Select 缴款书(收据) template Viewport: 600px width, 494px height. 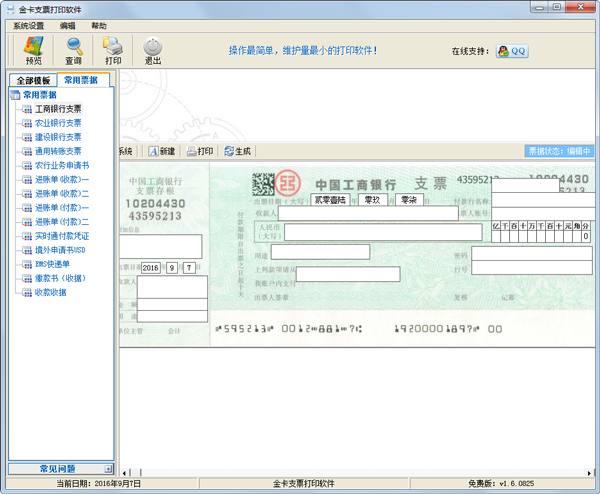point(60,278)
